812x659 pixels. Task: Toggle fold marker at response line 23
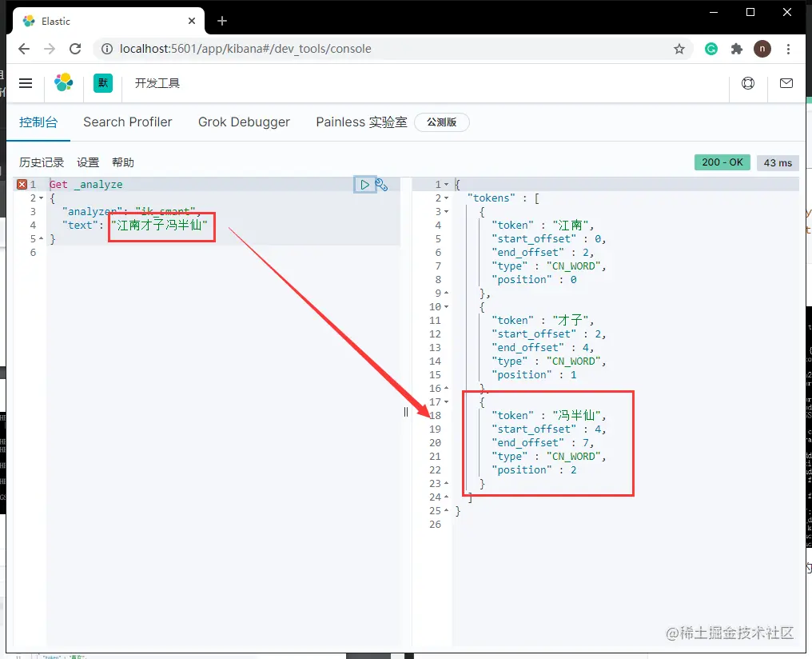coord(447,483)
